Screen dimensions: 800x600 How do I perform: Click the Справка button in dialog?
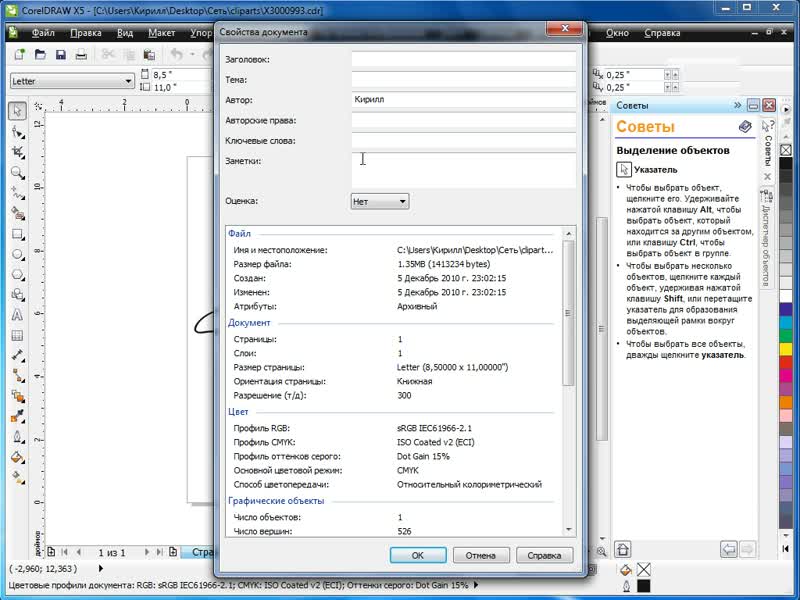(544, 555)
